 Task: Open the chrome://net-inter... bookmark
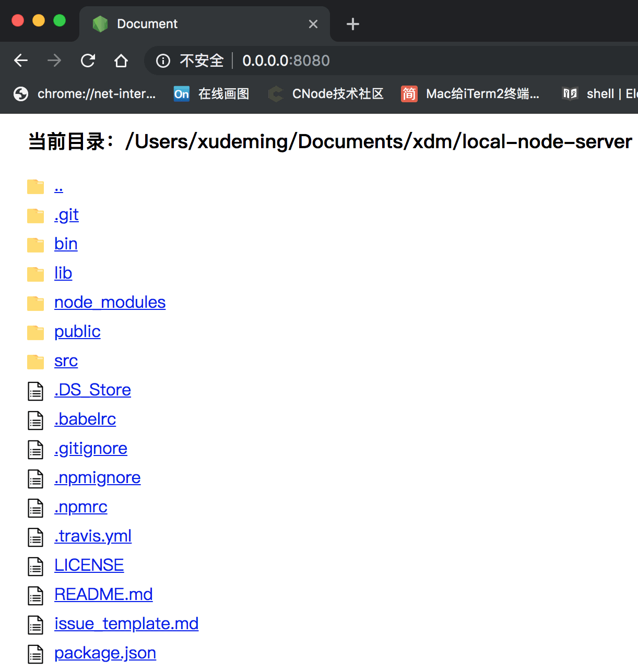[85, 94]
